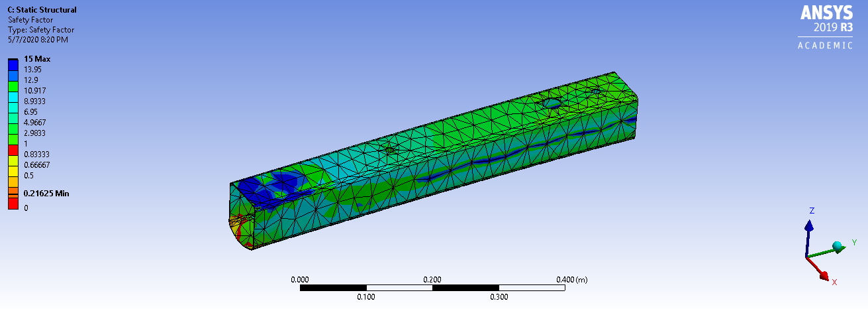Select the yellow legend band between 0.66667 and 0.5

click(x=13, y=170)
